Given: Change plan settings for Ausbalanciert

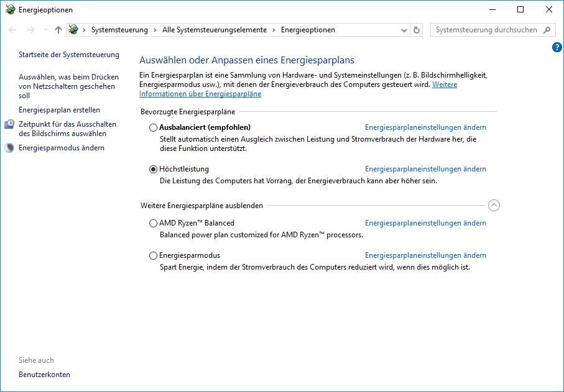Looking at the screenshot, I should click(x=425, y=127).
